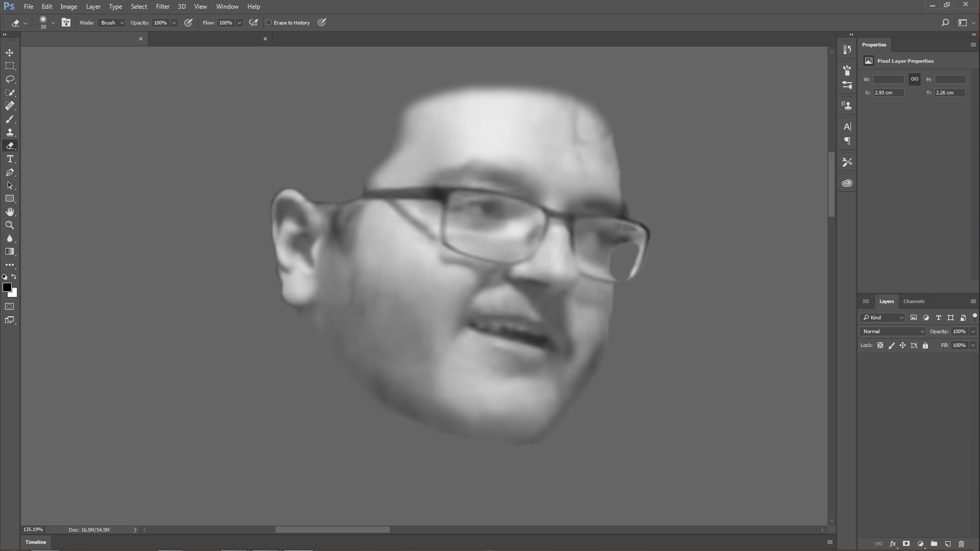Toggle Lock transparent pixels

click(880, 345)
